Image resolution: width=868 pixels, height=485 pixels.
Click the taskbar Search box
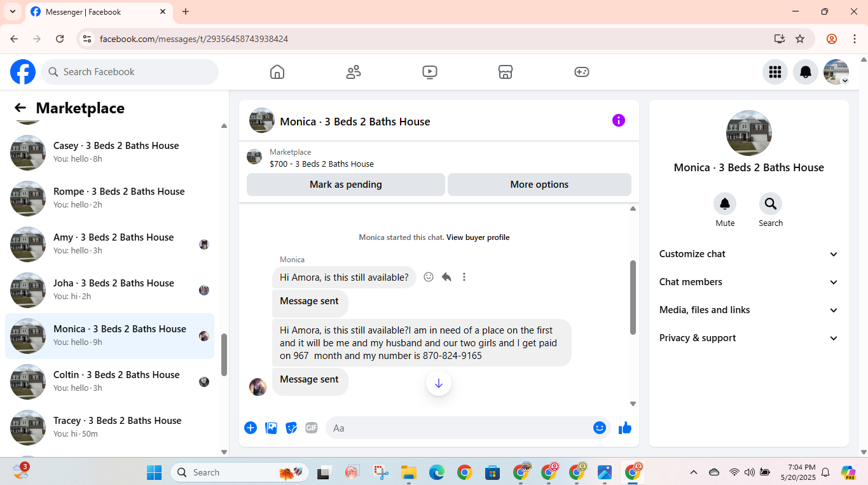[x=239, y=472]
